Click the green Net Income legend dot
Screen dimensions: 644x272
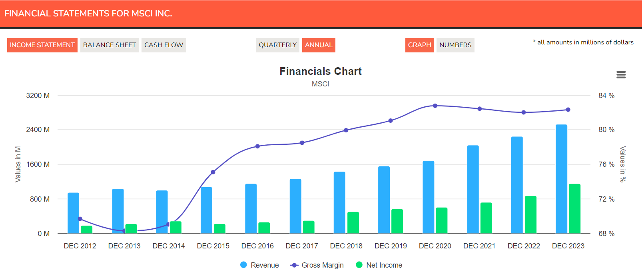point(359,265)
